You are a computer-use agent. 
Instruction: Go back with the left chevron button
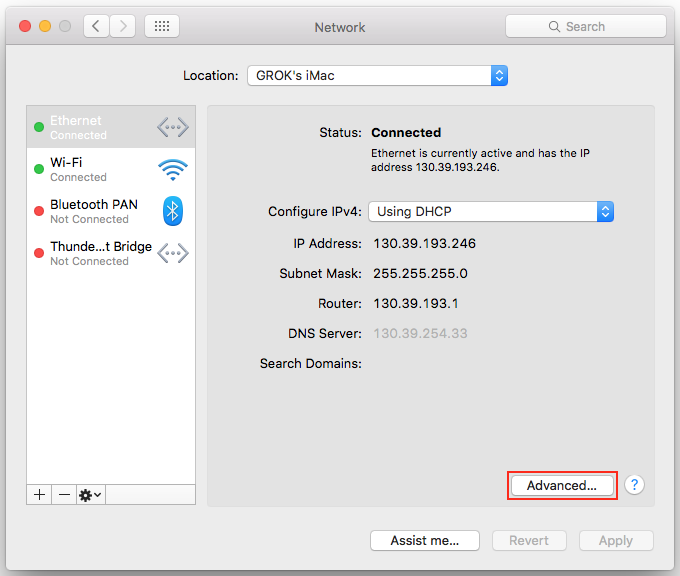click(x=96, y=26)
